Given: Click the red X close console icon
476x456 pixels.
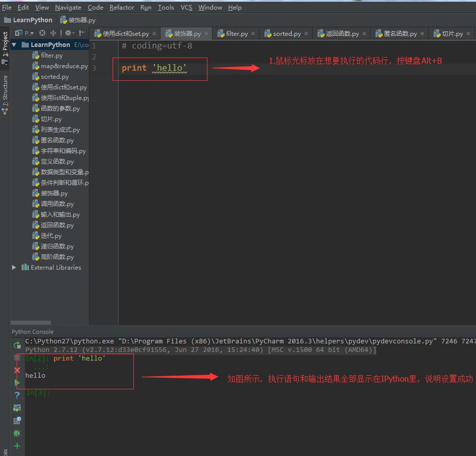Looking at the screenshot, I should (x=17, y=370).
